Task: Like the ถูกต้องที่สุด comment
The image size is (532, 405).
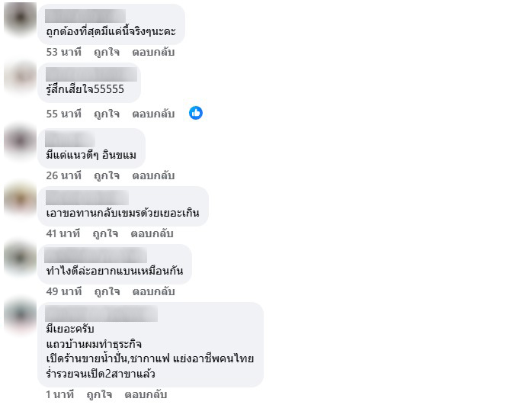Action: click(107, 52)
